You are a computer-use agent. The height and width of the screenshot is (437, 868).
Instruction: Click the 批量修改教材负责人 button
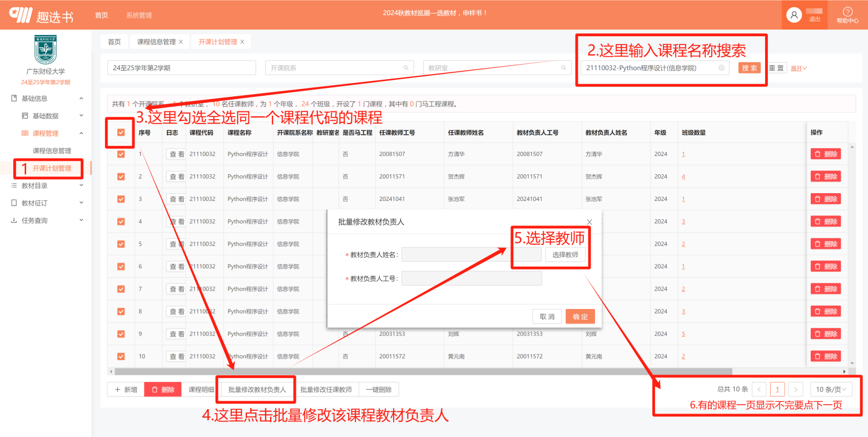coord(257,390)
